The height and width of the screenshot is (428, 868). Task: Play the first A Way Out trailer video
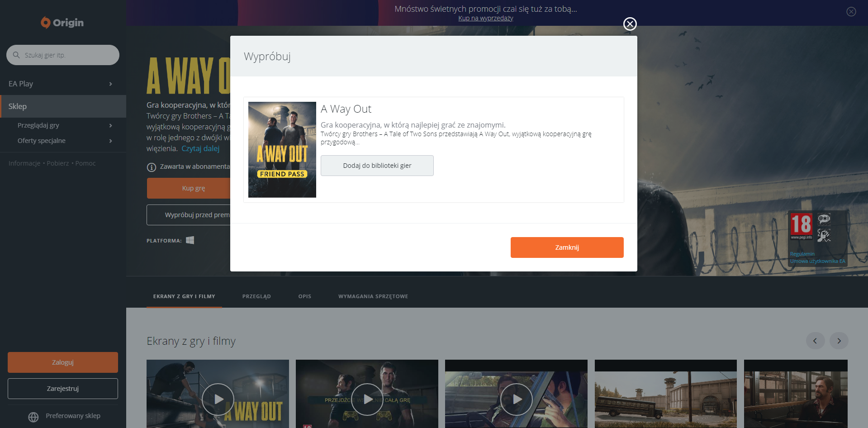point(218,399)
